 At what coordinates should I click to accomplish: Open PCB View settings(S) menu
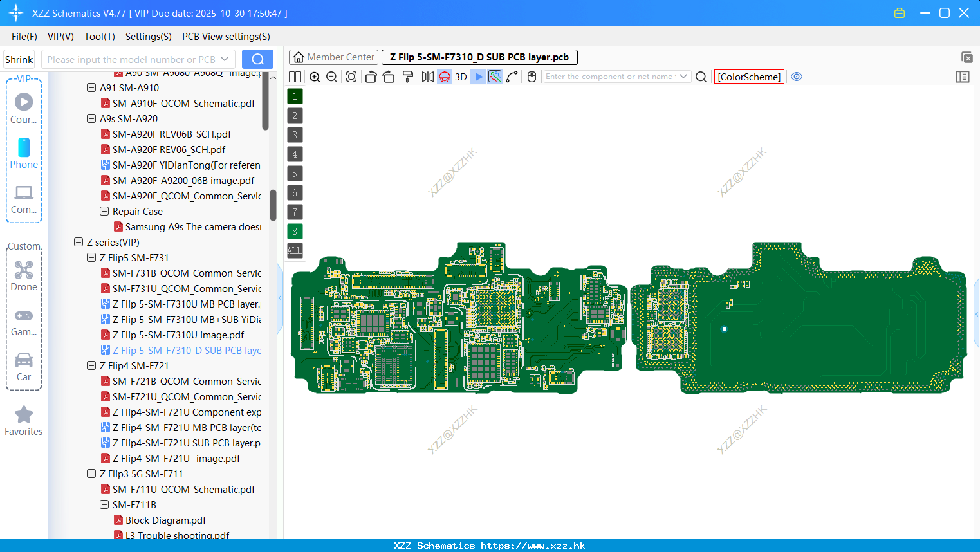tap(226, 37)
